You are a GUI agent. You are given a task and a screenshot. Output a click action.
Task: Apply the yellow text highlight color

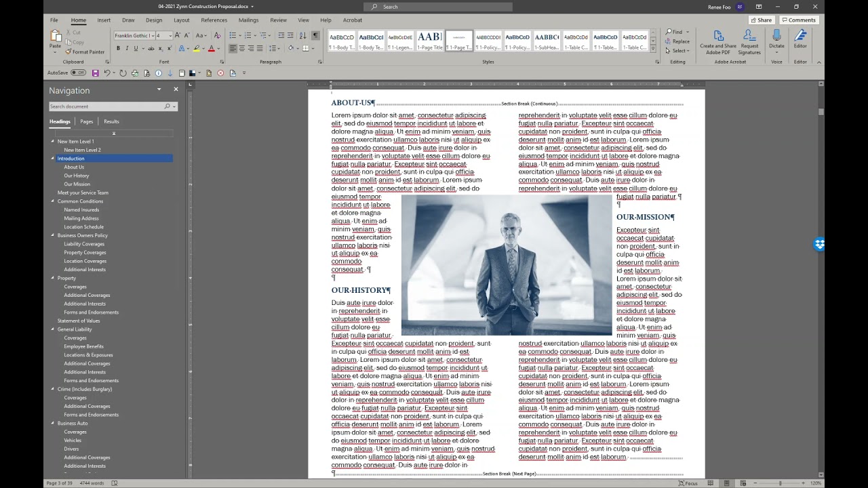(196, 48)
